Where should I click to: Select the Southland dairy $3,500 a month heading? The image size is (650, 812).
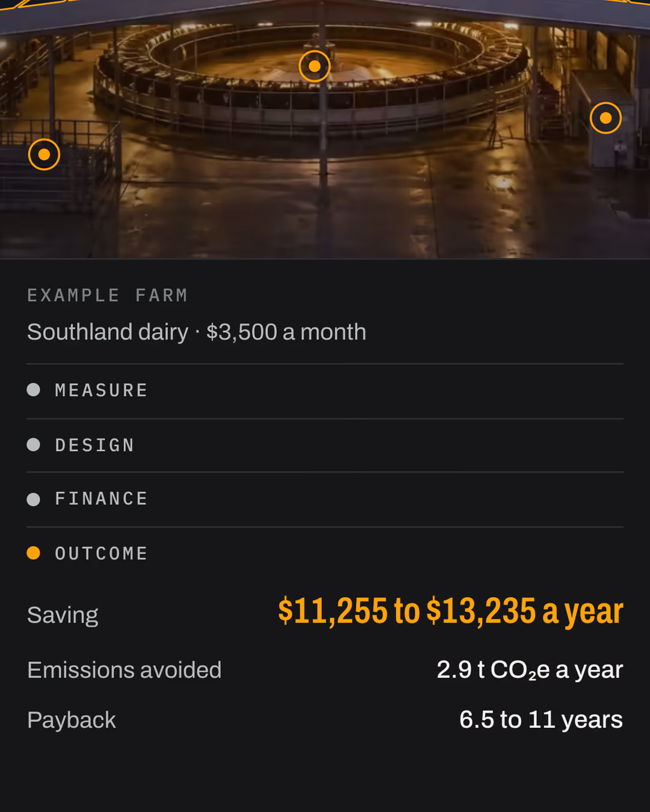click(197, 332)
